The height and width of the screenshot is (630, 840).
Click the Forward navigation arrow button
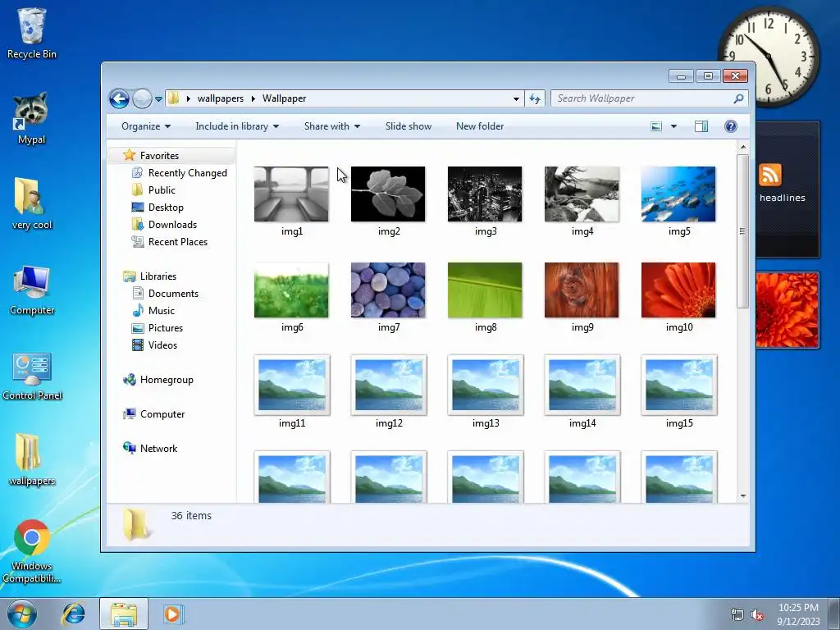pyautogui.click(x=142, y=98)
